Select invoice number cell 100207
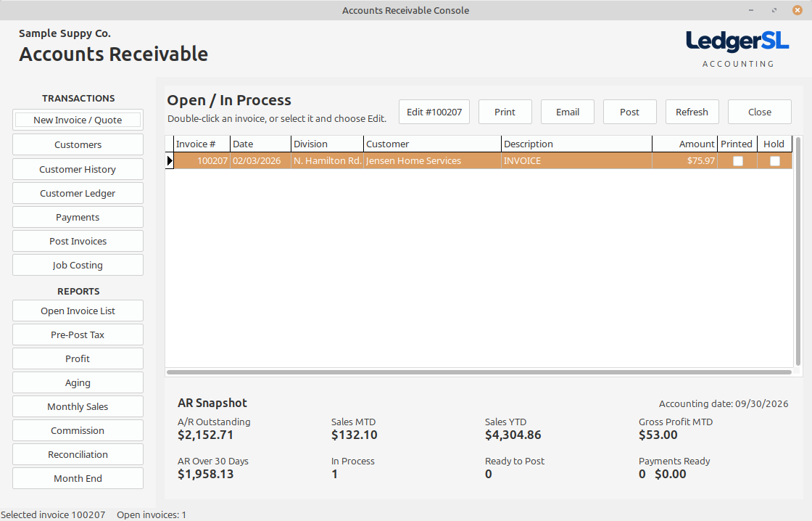This screenshot has height=521, width=812. (202, 160)
